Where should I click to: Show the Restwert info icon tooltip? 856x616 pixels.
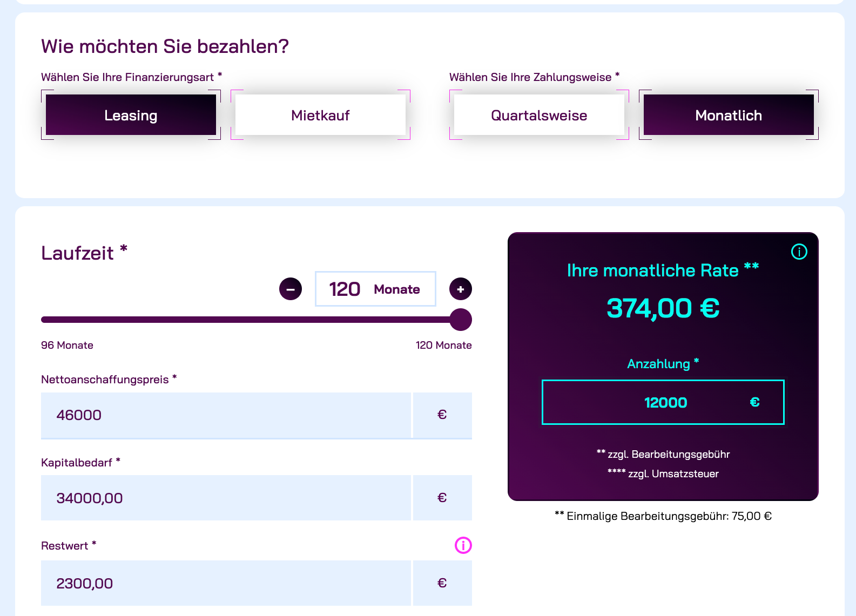pyautogui.click(x=463, y=545)
